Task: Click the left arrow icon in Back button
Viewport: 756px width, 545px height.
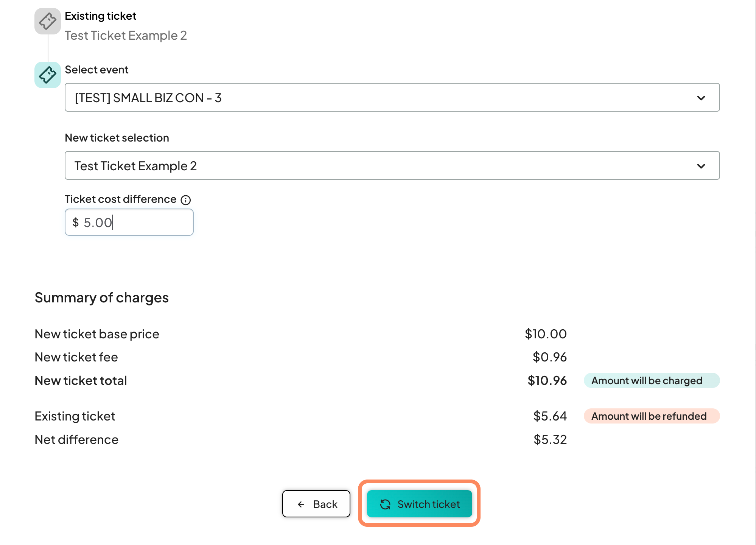Action: point(301,504)
